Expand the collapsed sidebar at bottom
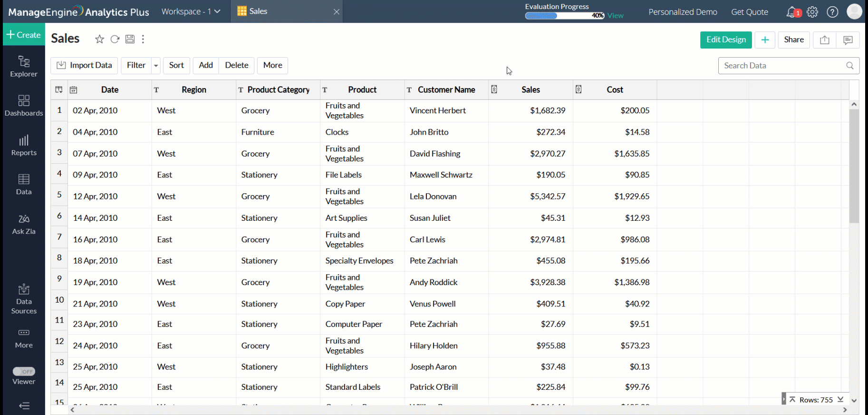The image size is (868, 415). pyautogui.click(x=24, y=405)
